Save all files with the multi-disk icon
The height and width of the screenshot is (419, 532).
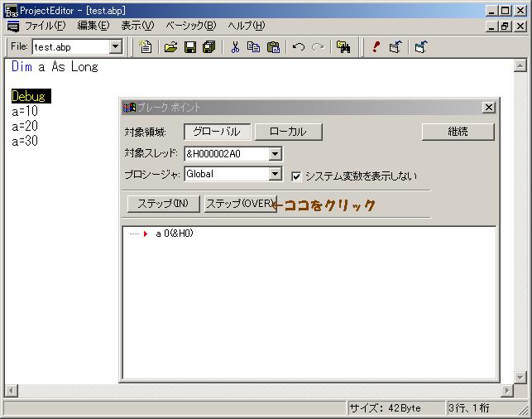[x=208, y=46]
